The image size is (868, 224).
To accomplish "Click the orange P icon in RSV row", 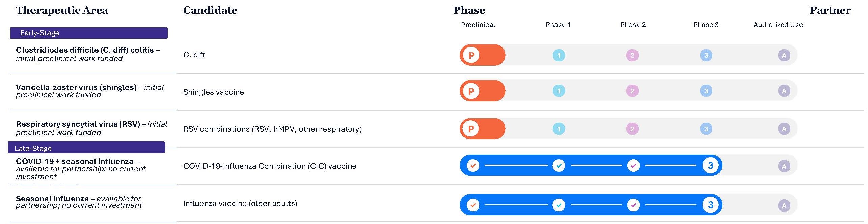I will click(x=471, y=129).
